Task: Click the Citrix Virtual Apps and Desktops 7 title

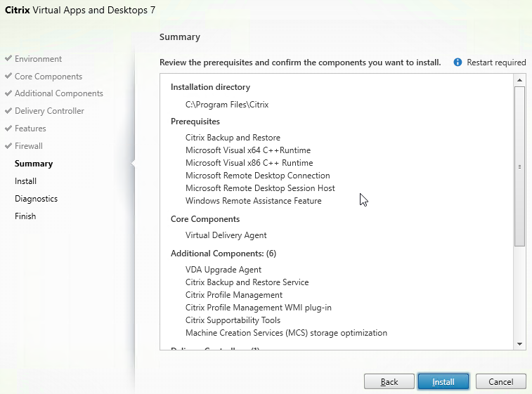Action: (80, 10)
